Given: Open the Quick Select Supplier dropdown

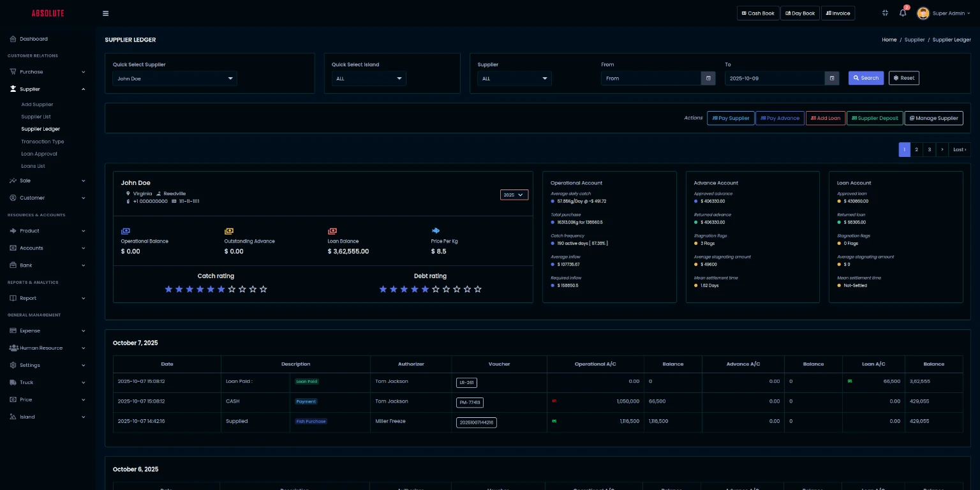Looking at the screenshot, I should (175, 78).
